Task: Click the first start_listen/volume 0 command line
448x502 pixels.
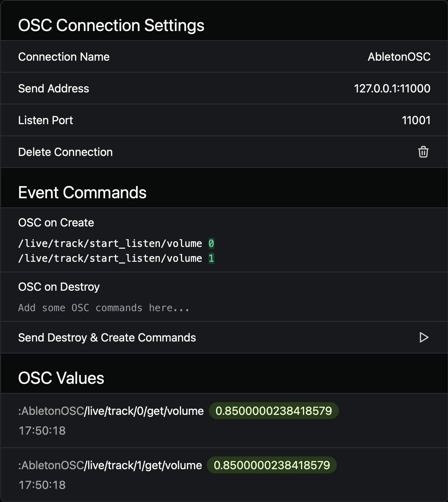Action: click(116, 243)
